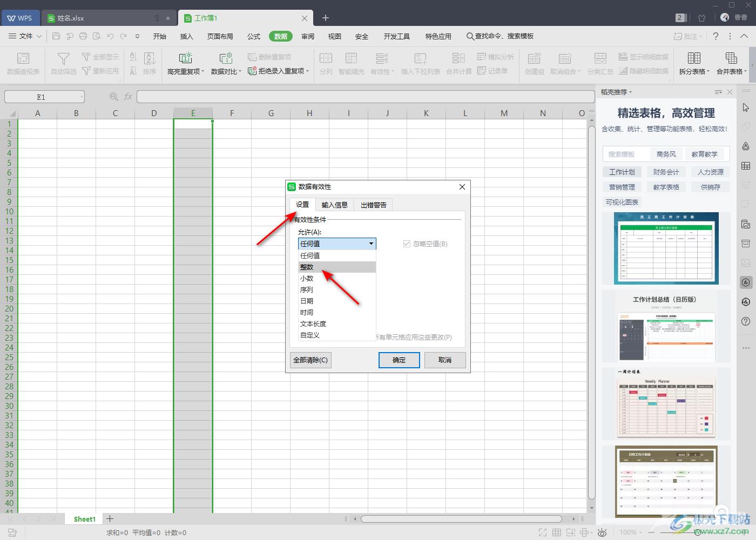
Task: Click the undo arrow icon
Action: [110, 36]
